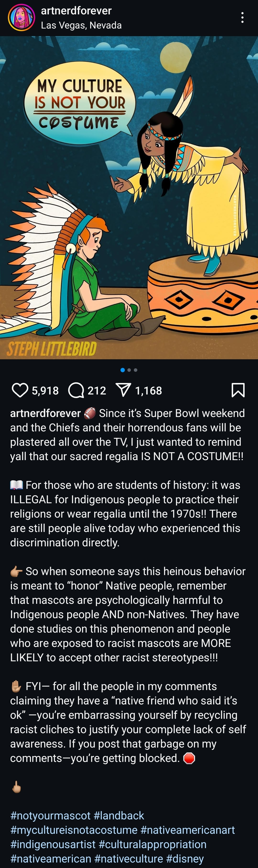Open #nativeamericanart hashtag

(x=188, y=830)
